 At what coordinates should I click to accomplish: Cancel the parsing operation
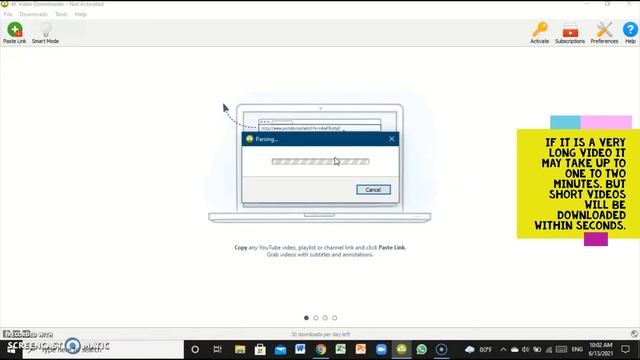373,190
